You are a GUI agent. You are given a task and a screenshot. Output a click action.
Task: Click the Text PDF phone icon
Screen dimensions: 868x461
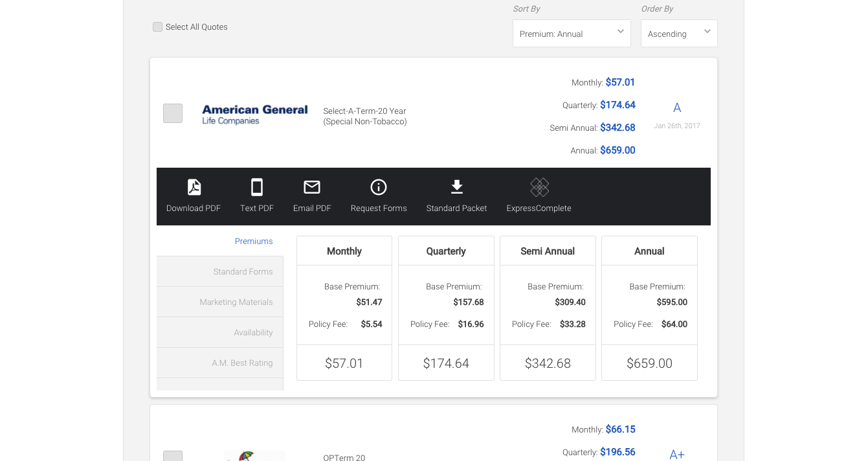coord(257,187)
